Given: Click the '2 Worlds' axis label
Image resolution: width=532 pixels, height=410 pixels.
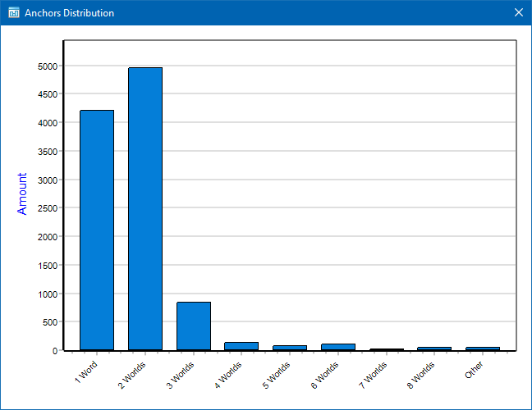Looking at the screenshot, I should click(132, 375).
